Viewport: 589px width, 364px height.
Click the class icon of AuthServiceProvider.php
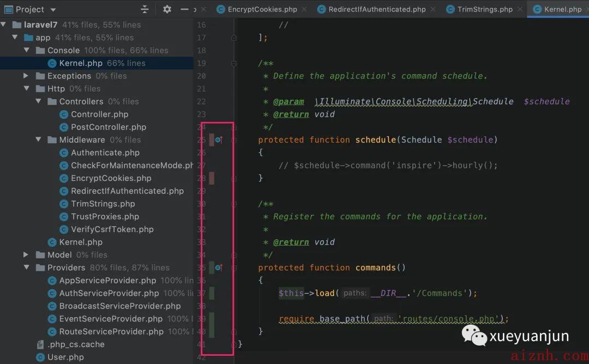tap(52, 293)
